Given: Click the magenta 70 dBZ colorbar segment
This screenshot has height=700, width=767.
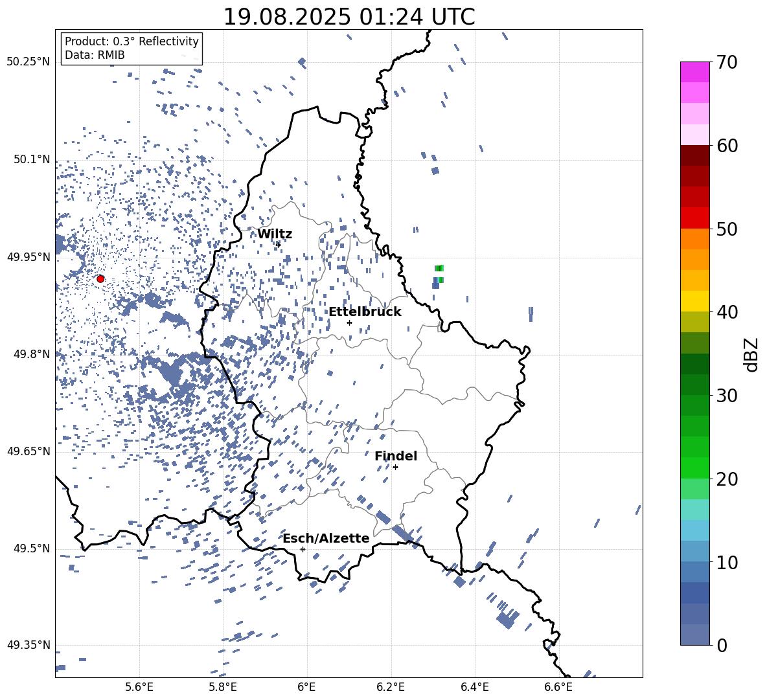Looking at the screenshot, I should click(x=694, y=72).
